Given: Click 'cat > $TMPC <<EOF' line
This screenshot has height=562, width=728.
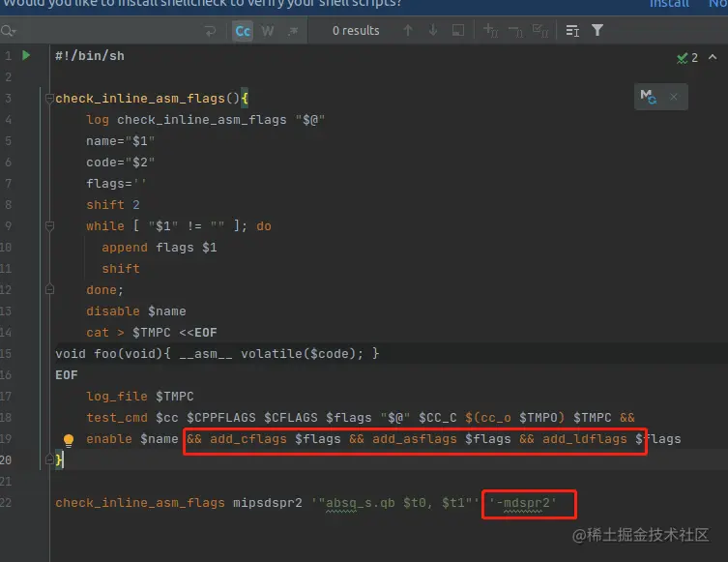Looking at the screenshot, I should [152, 333].
